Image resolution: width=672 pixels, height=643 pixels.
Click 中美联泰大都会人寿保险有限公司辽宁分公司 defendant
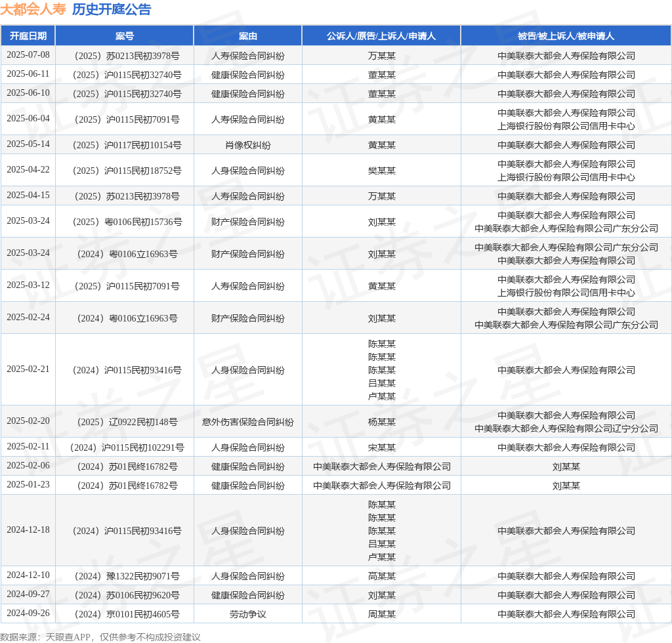tap(566, 428)
